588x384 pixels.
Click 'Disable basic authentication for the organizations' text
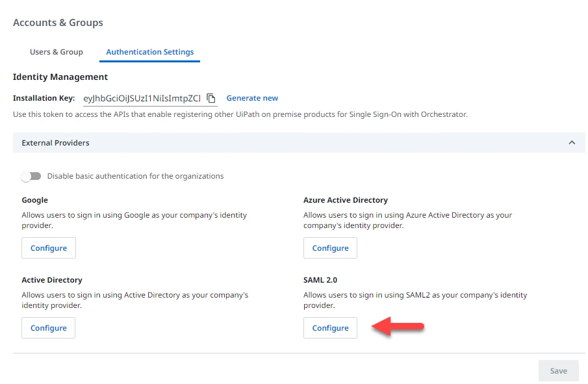coord(135,176)
